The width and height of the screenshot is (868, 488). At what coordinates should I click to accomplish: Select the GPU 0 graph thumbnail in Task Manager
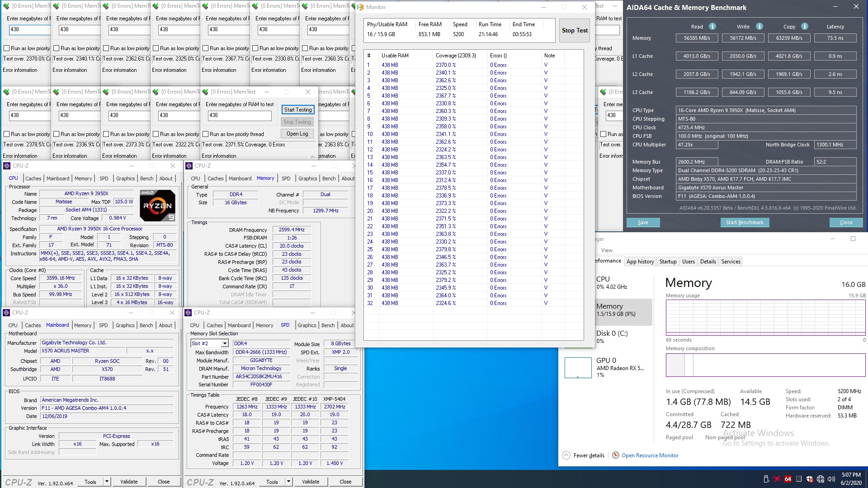point(578,367)
